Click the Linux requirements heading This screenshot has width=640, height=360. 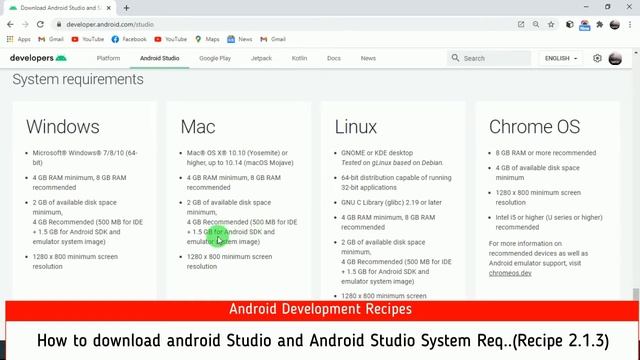(356, 127)
